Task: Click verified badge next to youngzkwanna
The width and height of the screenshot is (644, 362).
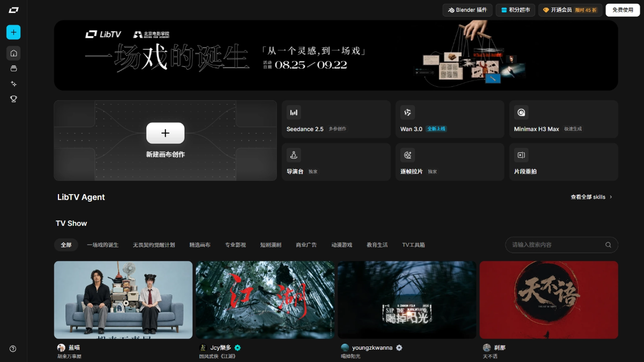Action: [x=399, y=348]
